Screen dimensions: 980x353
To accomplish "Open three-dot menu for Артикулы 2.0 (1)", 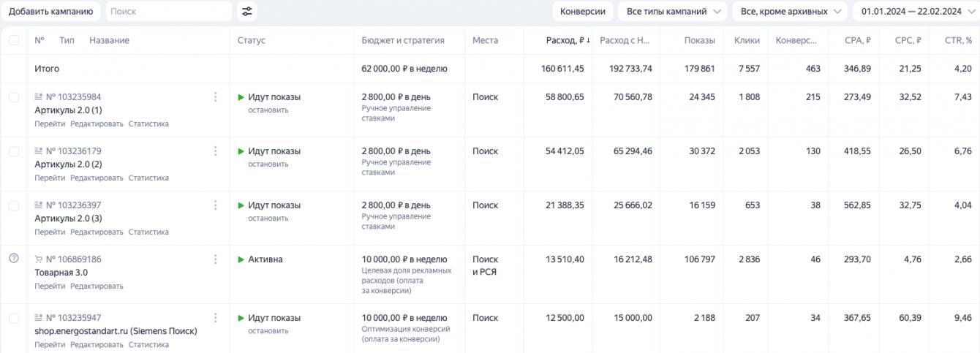I will 215,97.
